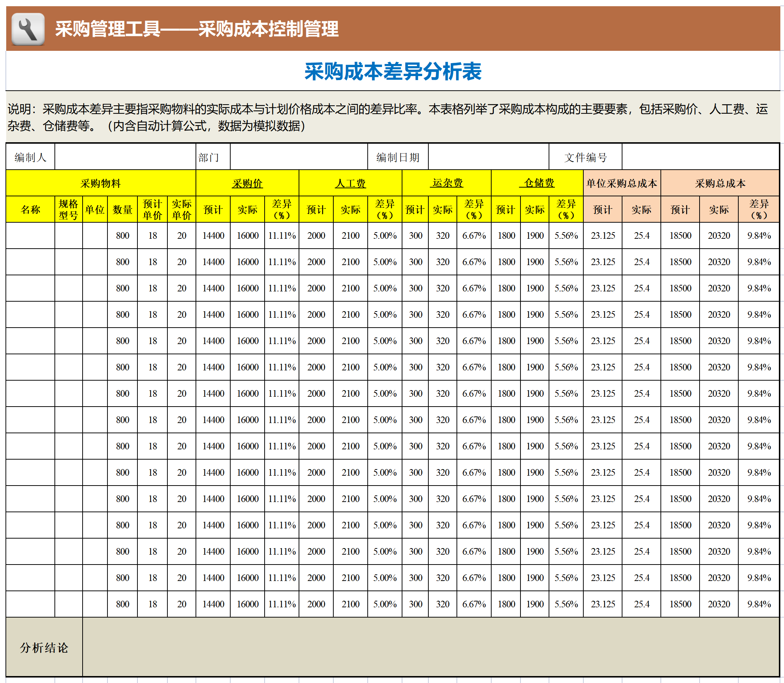Select 差异(%) header under 仓储费
Viewport: 784px width, 683px height.
click(x=566, y=210)
